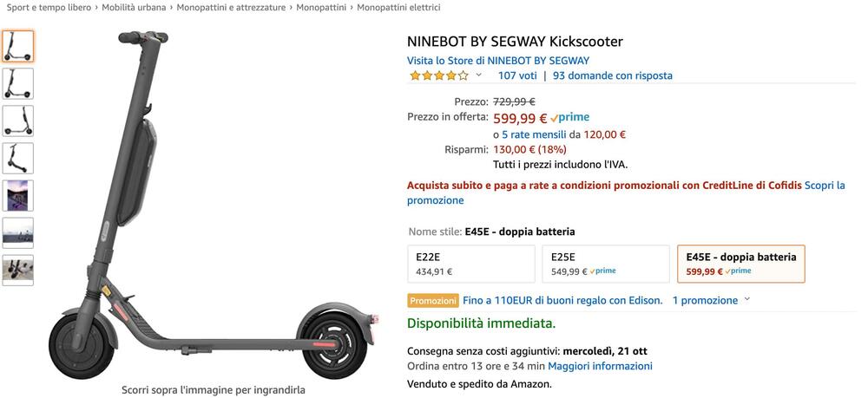Viewport: 868px width, 398px height.
Task: Choose the E45E doppia batteria option
Action: [x=740, y=264]
